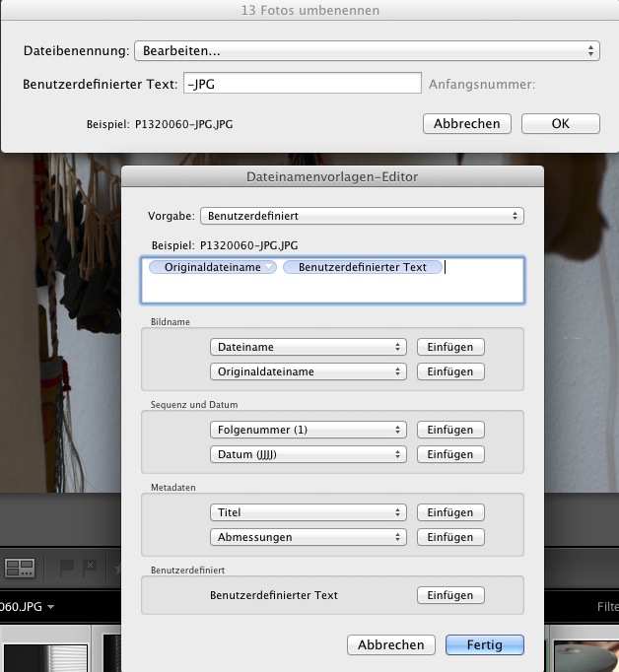Click Einfügen next to Dateiname
The image size is (619, 672).
pyautogui.click(x=450, y=347)
